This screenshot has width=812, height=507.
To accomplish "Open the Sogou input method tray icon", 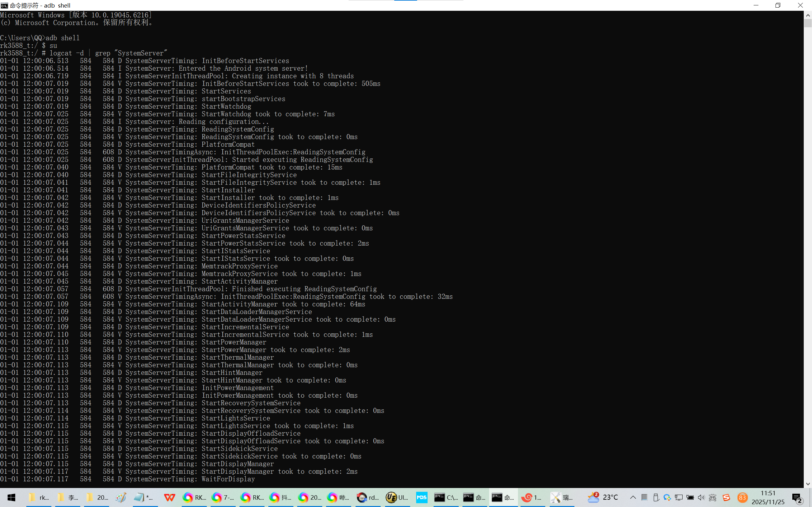I will click(x=726, y=497).
